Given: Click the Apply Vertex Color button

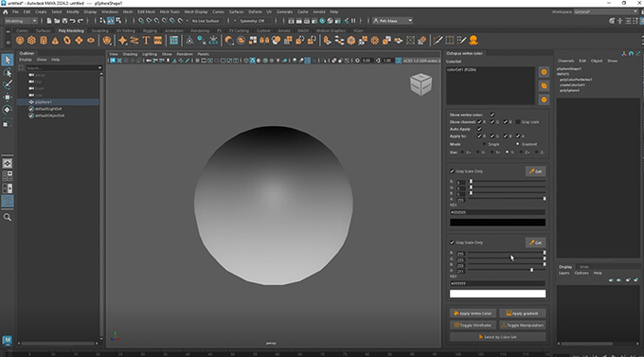Looking at the screenshot, I should tap(473, 313).
